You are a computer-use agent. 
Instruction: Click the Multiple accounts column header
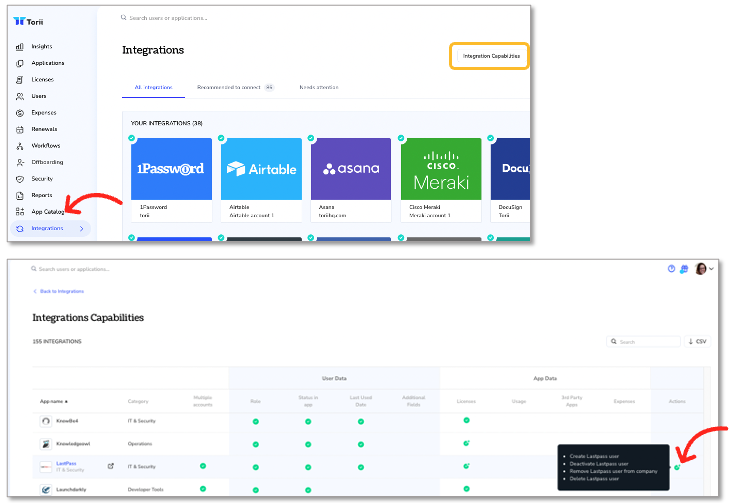(x=203, y=401)
